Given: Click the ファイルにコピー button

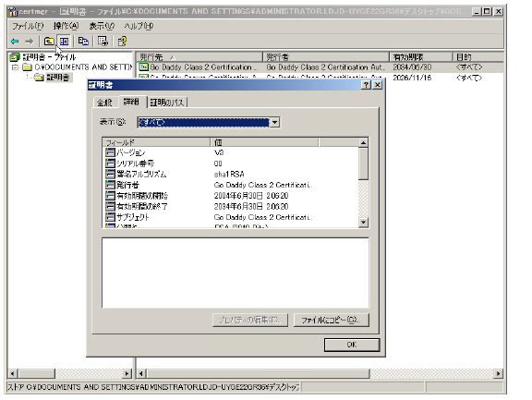Looking at the screenshot, I should click(x=332, y=320).
